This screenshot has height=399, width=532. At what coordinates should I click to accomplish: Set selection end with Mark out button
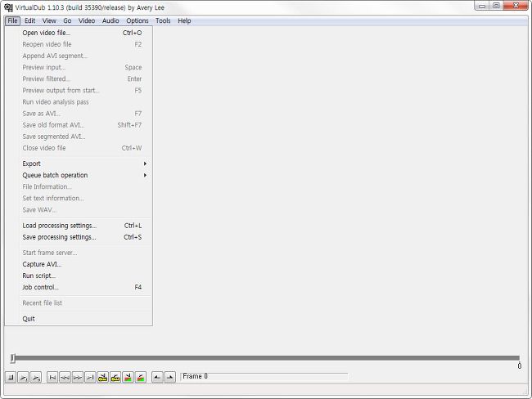[x=169, y=377]
